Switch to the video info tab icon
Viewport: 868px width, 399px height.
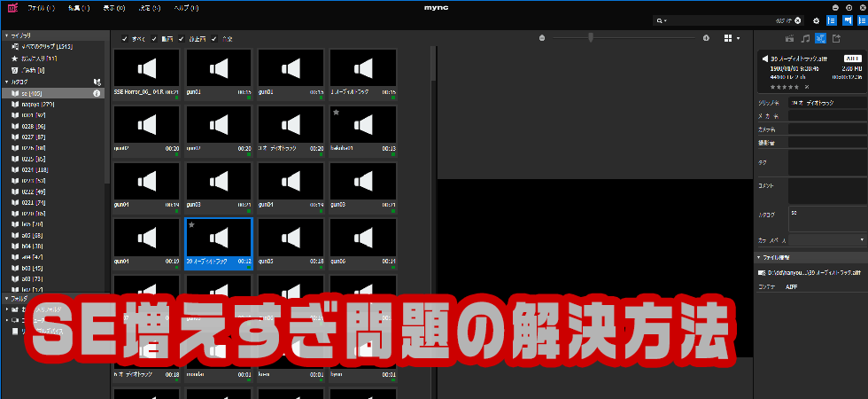pyautogui.click(x=790, y=38)
